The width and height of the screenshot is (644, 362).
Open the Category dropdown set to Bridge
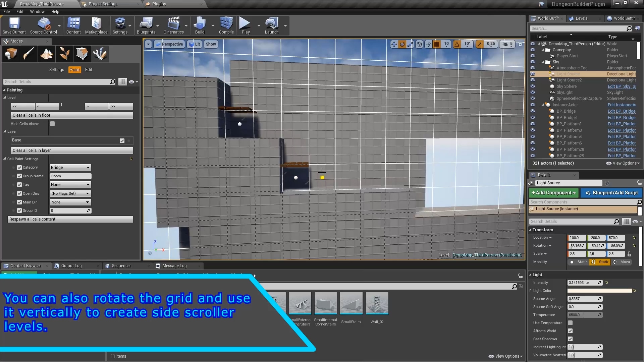70,167
